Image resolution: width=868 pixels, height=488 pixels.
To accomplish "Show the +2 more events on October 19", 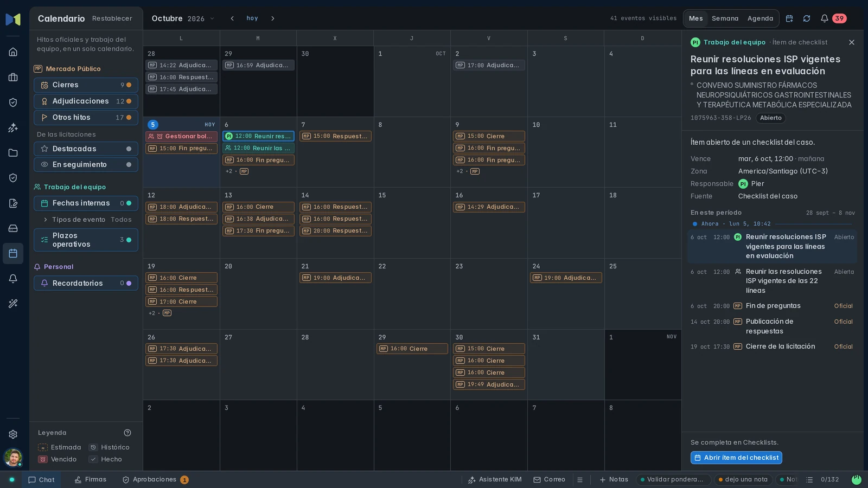I will click(x=159, y=313).
